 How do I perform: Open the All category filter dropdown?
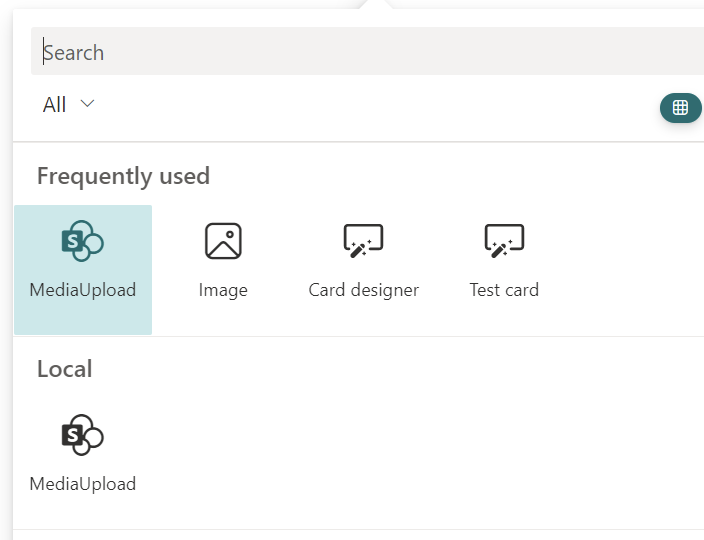pyautogui.click(x=68, y=104)
